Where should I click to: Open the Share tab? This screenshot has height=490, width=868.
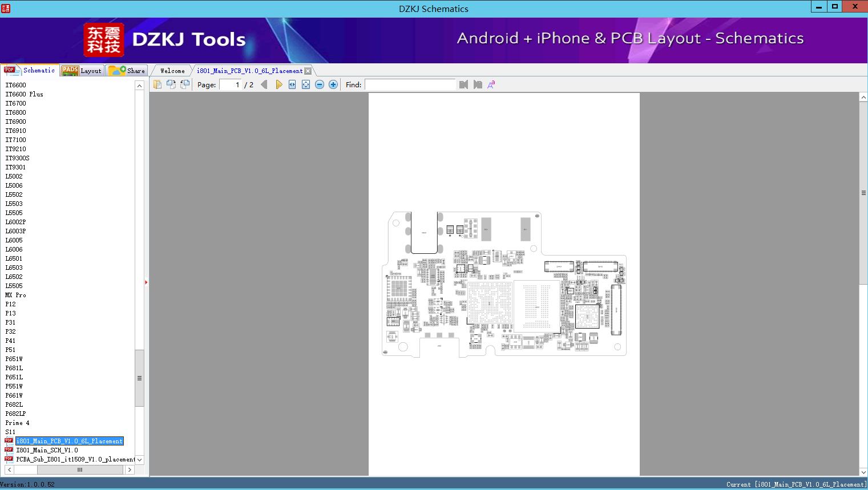pos(128,71)
